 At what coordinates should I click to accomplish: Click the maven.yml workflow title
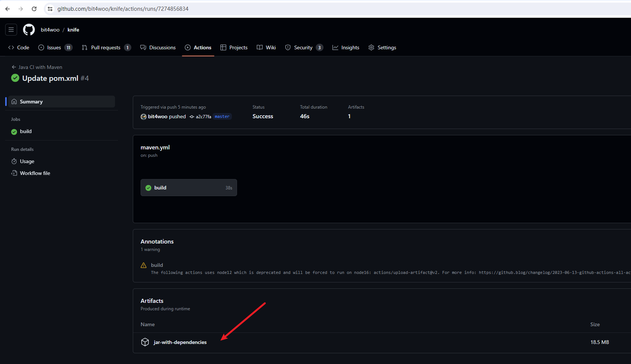click(155, 147)
